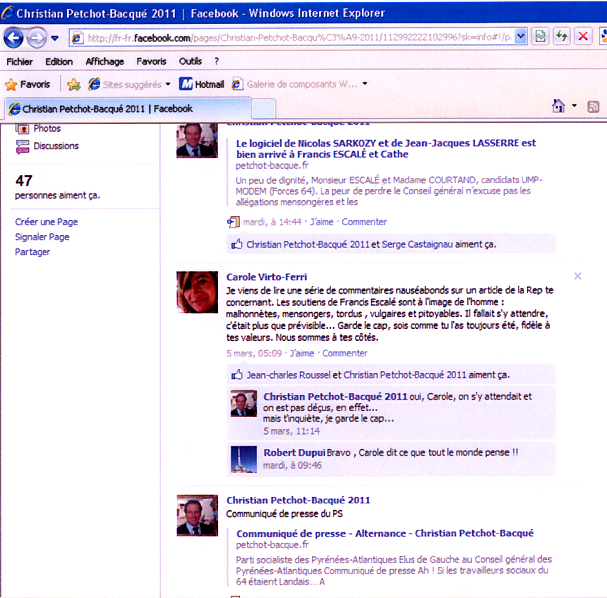The height and width of the screenshot is (598, 607).
Task: Click petchot-bacque.fr under the Communiqué article
Action: 272,545
